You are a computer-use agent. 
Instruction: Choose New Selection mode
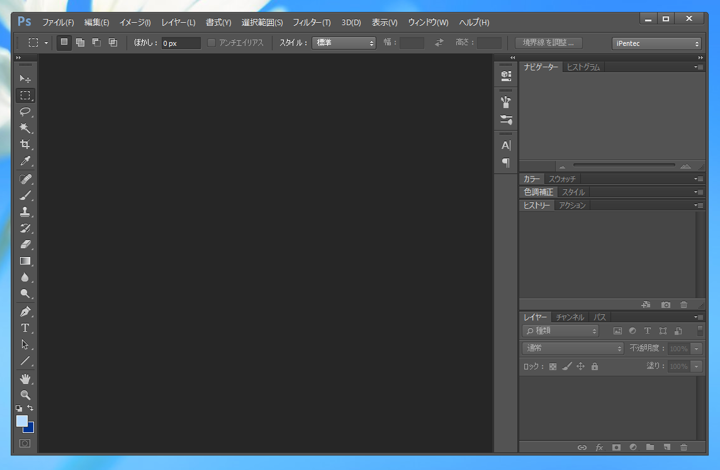pyautogui.click(x=64, y=42)
